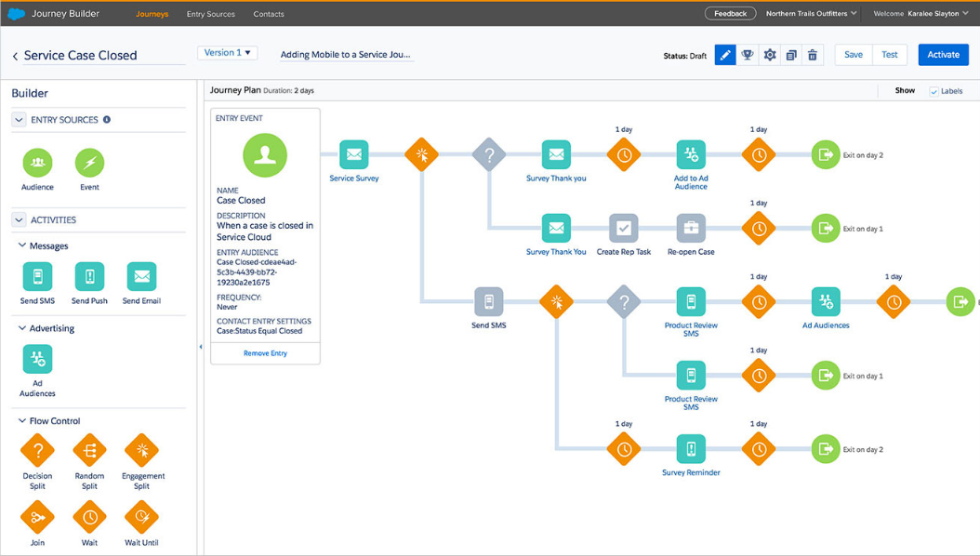Click the trophy goal icon
This screenshot has height=556, width=980.
(747, 55)
